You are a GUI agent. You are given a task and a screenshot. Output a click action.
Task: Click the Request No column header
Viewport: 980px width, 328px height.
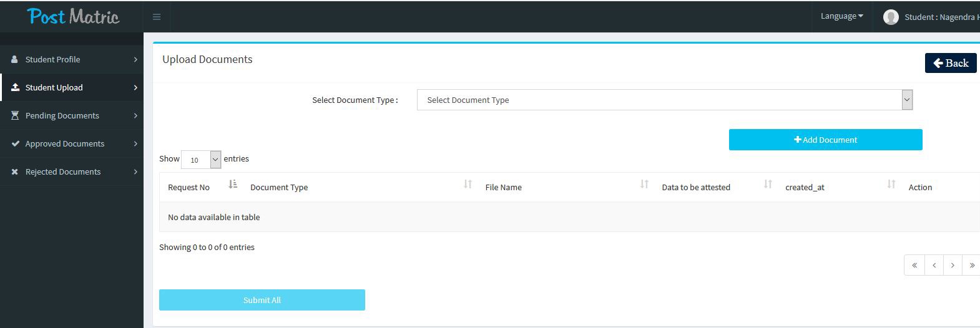point(189,187)
